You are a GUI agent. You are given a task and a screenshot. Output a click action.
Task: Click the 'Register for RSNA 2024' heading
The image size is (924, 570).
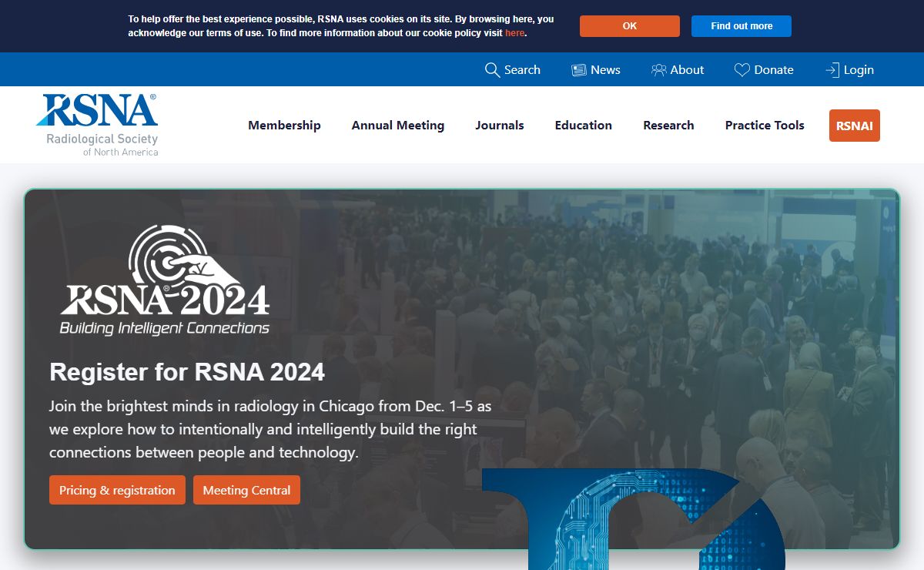pyautogui.click(x=187, y=372)
